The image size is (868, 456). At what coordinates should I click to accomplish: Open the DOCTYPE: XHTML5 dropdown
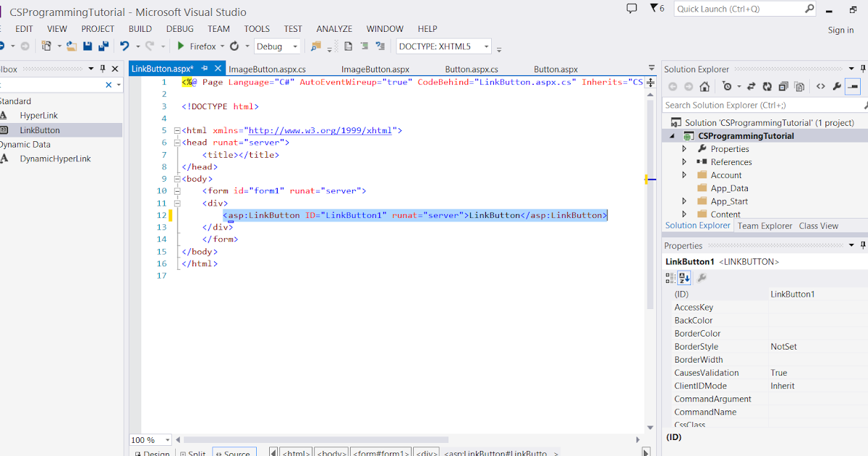tap(486, 46)
